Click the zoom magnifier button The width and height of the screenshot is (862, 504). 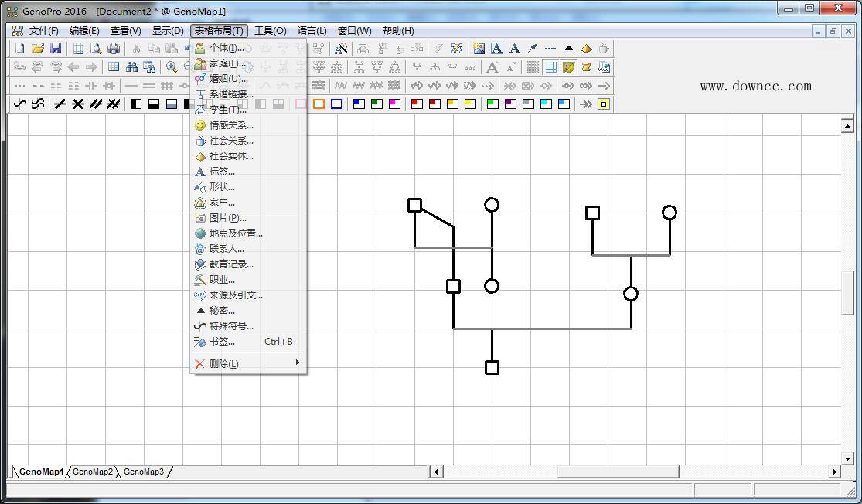(172, 66)
